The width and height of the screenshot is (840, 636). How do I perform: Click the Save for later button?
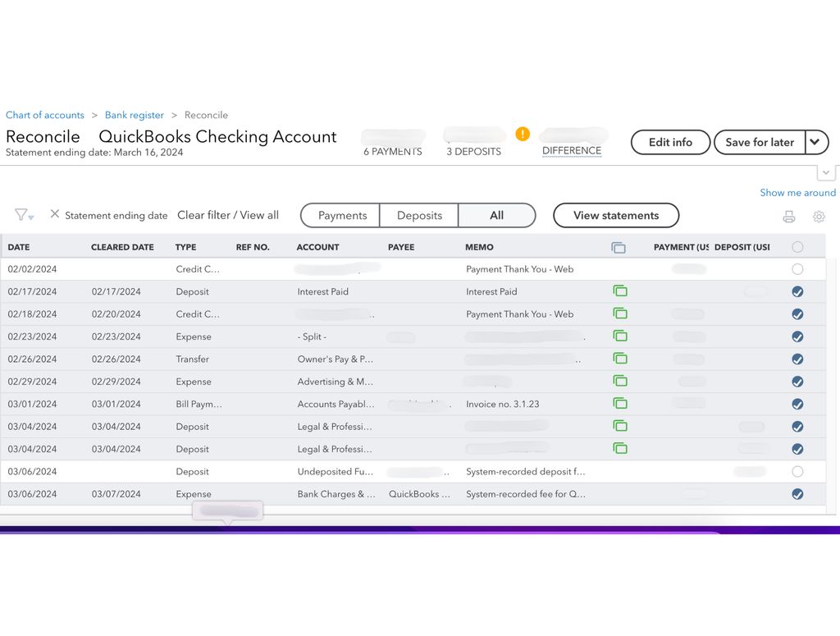click(760, 142)
